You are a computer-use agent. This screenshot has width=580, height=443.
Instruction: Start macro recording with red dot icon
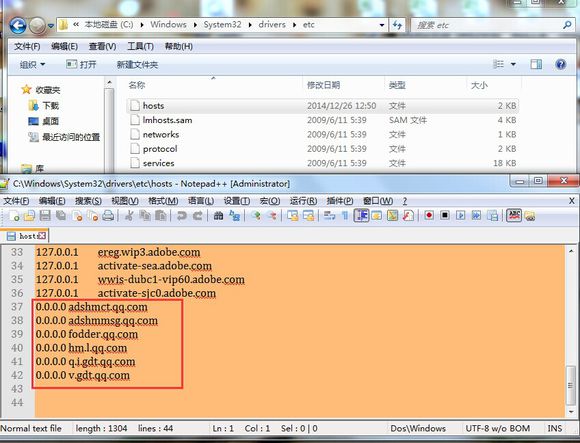click(429, 215)
